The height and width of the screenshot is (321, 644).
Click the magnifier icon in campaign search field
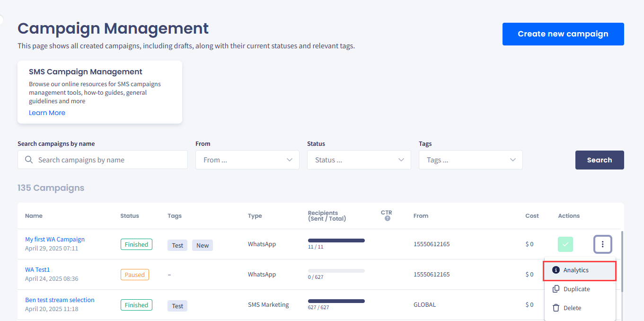(29, 160)
